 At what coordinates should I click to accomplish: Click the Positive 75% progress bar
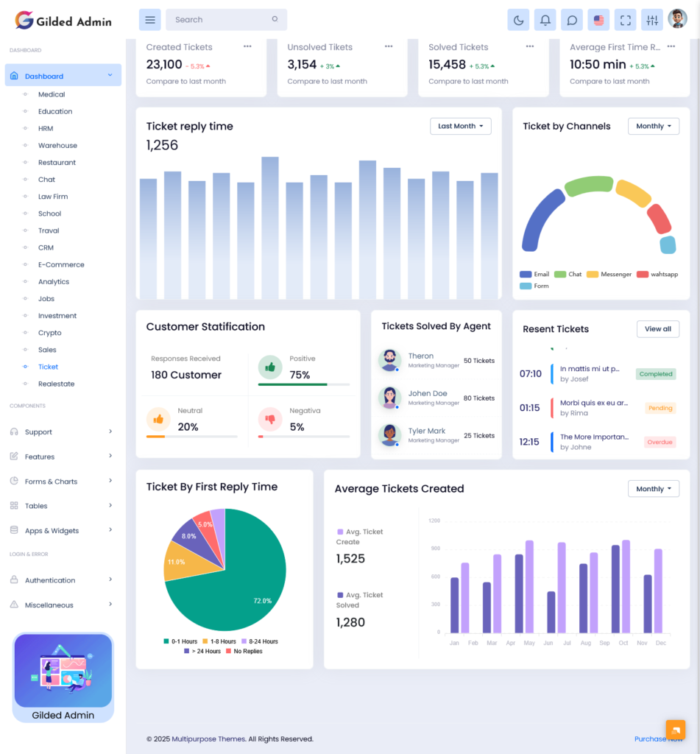pos(305,383)
